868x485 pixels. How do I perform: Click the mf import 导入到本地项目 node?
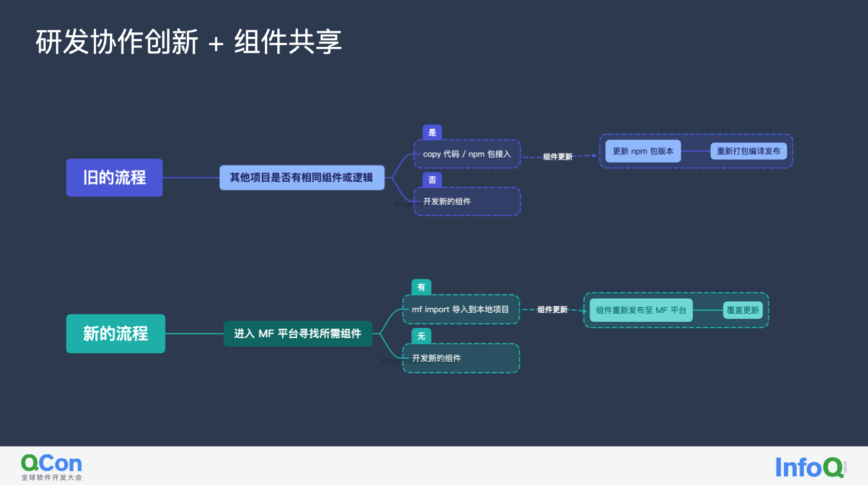461,309
